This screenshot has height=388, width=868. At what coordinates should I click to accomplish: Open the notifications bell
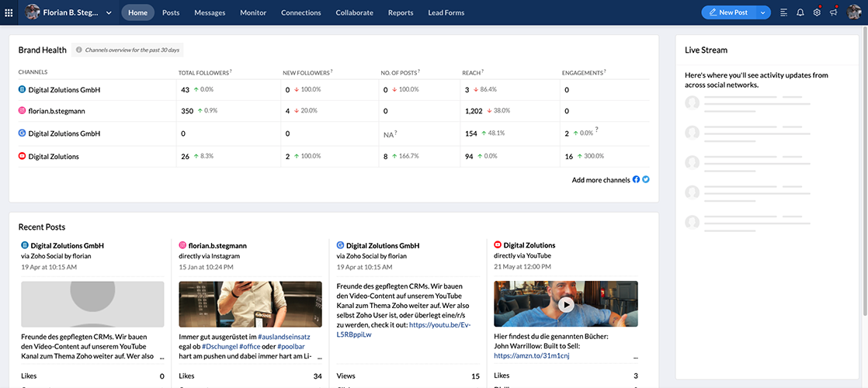pyautogui.click(x=800, y=12)
